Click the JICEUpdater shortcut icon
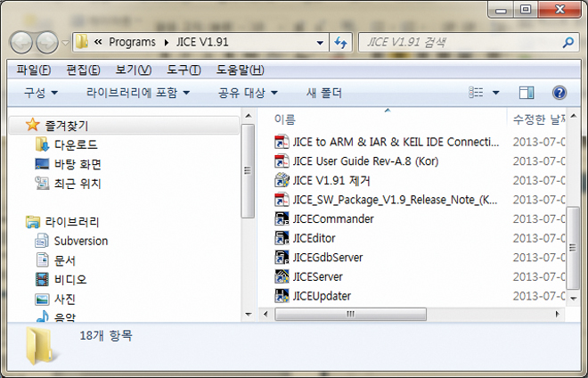The image size is (588, 378). tap(282, 296)
